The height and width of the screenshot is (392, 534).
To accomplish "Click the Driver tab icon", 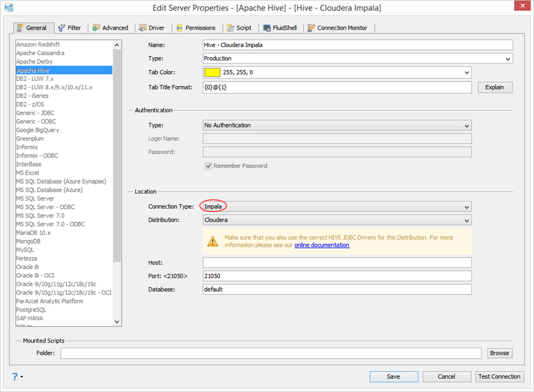I will coord(142,28).
